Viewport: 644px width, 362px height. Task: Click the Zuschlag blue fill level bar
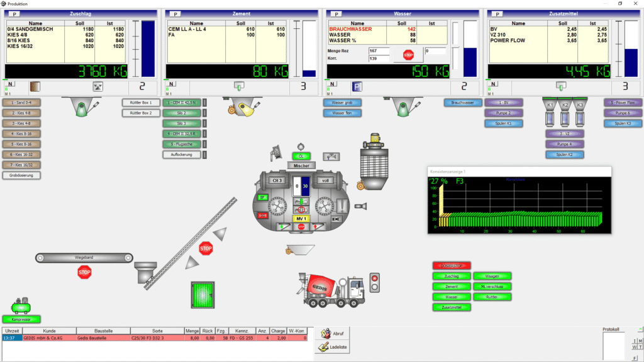pos(147,49)
